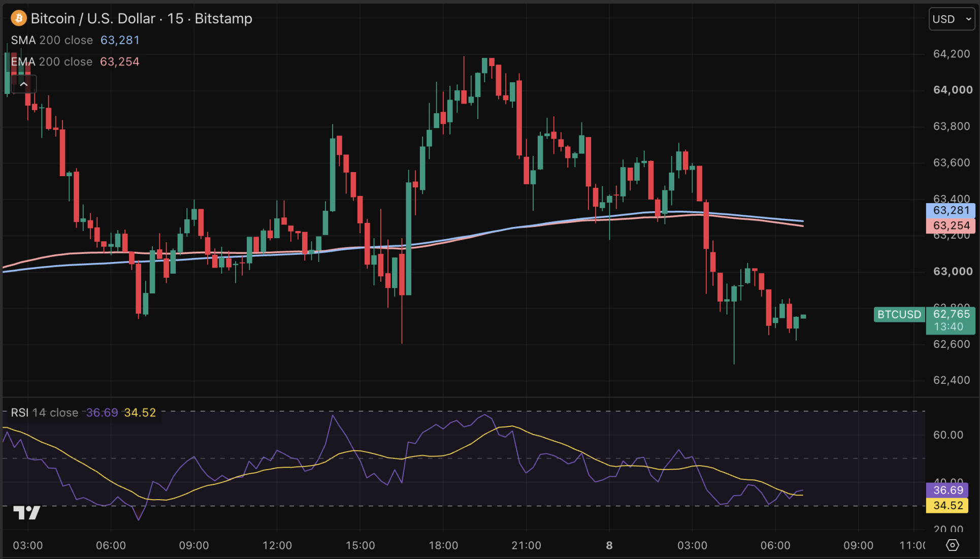Click the yellow RSI 34.52 value tag
980x559 pixels.
click(948, 506)
